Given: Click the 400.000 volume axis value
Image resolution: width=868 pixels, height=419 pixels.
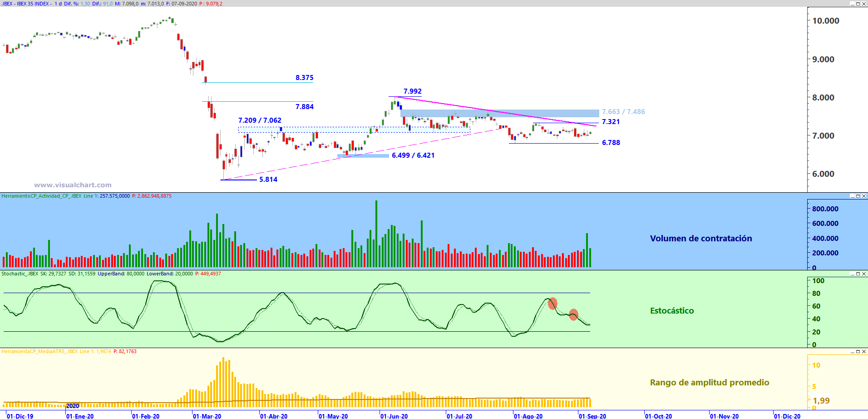Looking at the screenshot, I should pos(825,239).
